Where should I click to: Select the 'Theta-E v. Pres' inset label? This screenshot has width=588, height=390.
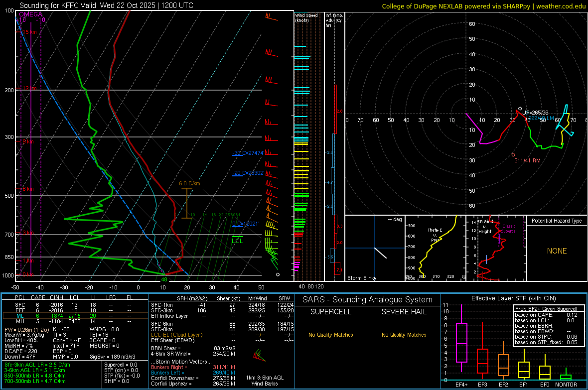tap(435, 235)
